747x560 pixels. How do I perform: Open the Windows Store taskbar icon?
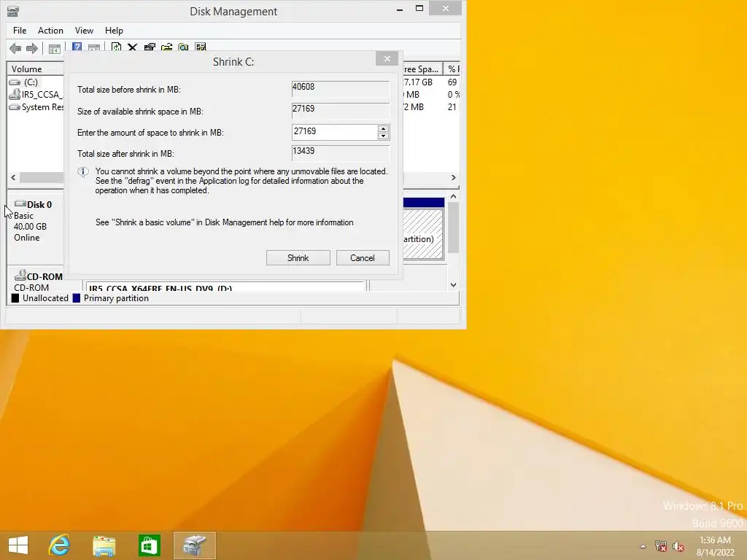click(x=149, y=545)
